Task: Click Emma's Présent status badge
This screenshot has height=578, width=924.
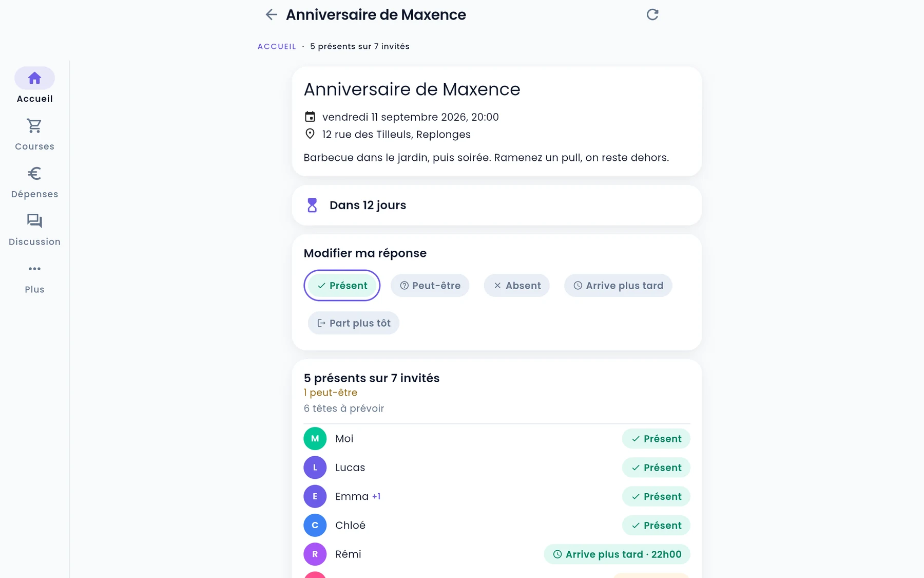Action: [656, 496]
